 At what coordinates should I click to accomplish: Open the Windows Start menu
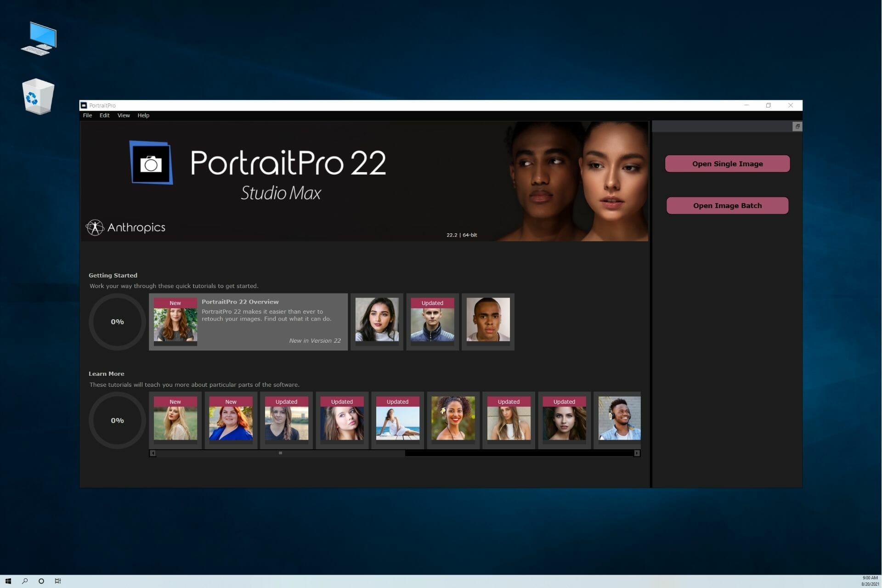[x=8, y=581]
